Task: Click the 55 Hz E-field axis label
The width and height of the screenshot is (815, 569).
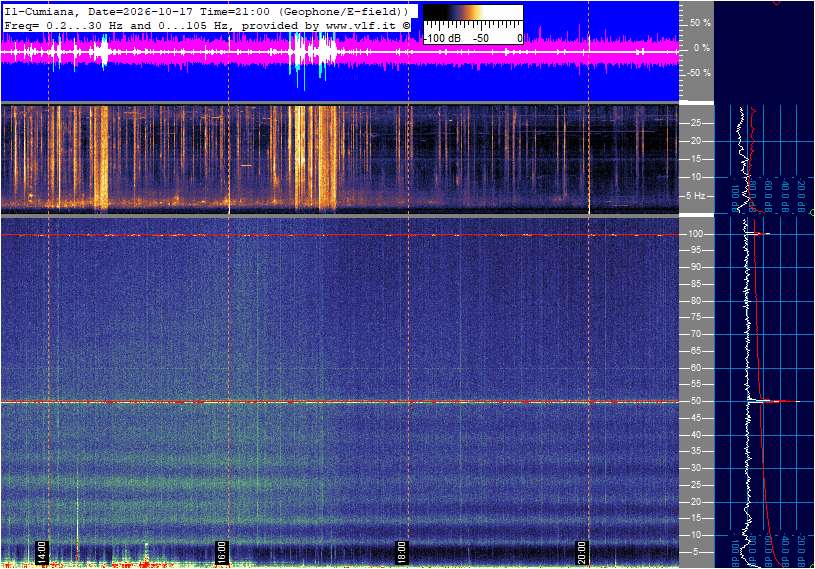Action: pos(695,385)
